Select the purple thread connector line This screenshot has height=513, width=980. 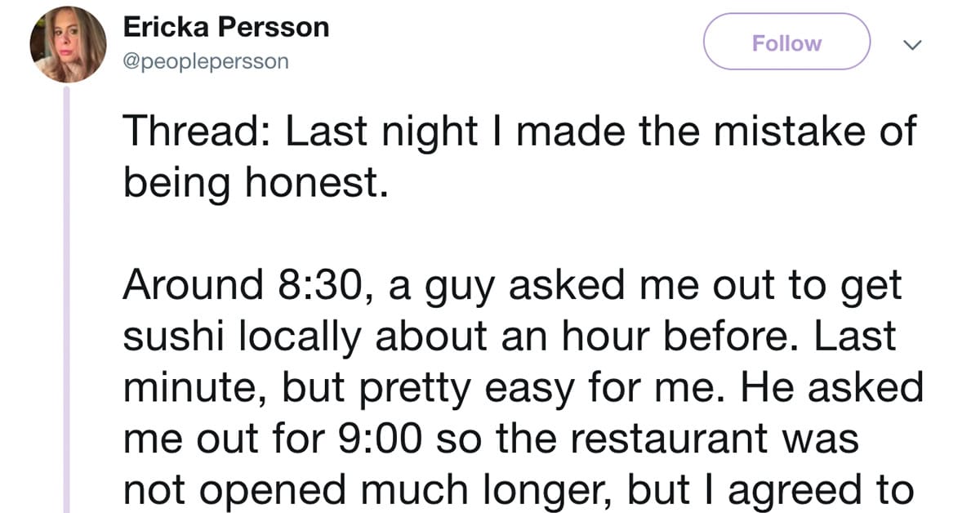[69, 299]
